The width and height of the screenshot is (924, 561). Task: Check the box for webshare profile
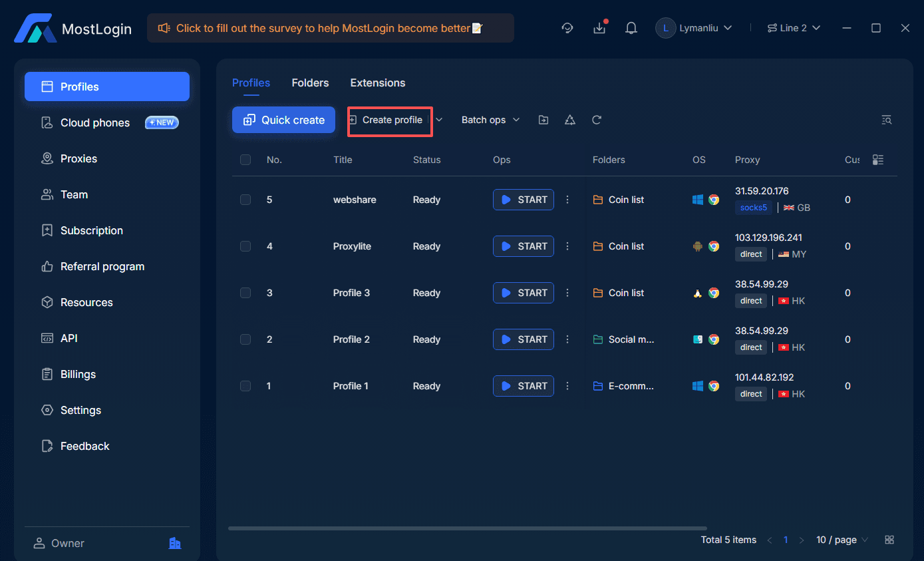[245, 200]
